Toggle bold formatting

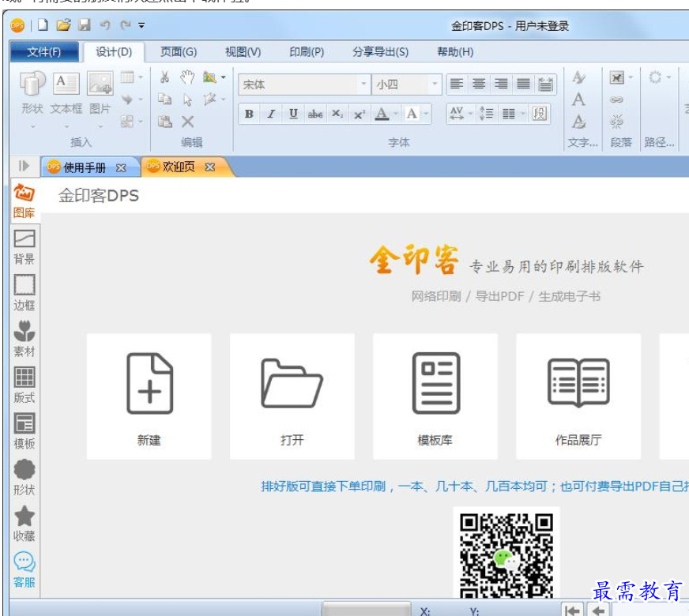pos(249,115)
